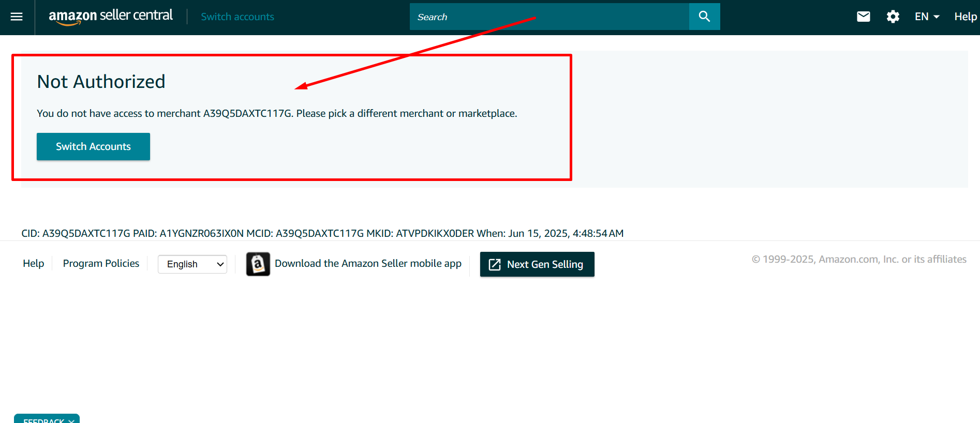Click Switch accounts in the header
980x423 pixels.
click(x=237, y=17)
